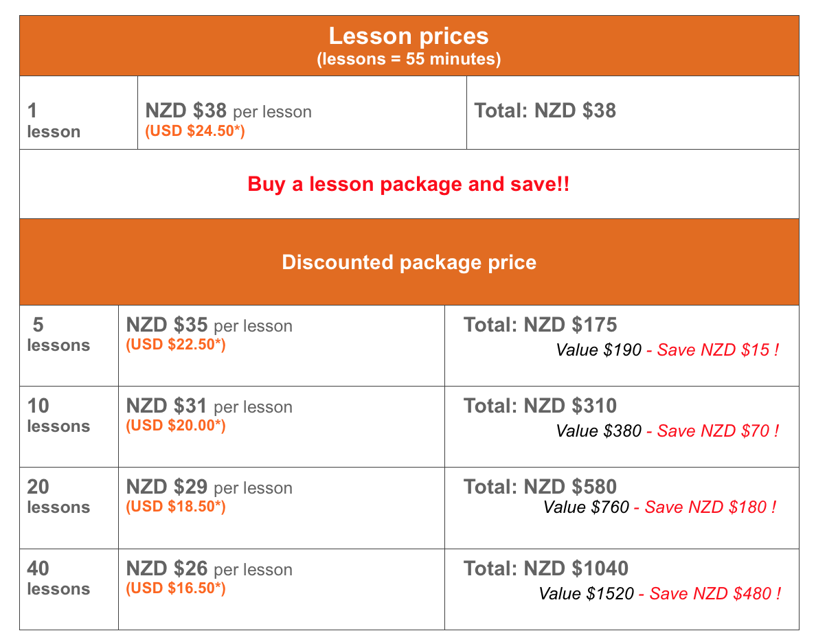
Task: Choose the "10 lessons" package label
Action: tap(58, 415)
